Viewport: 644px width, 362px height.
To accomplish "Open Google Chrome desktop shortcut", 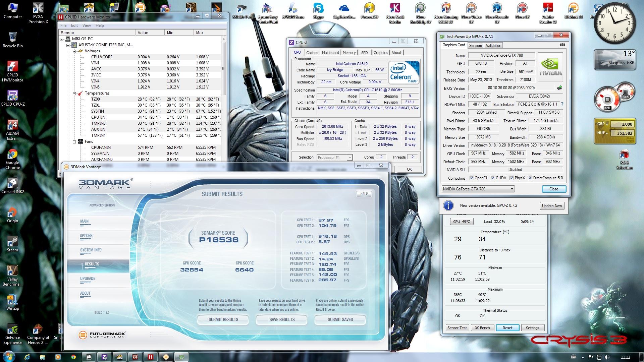I will click(x=13, y=159).
